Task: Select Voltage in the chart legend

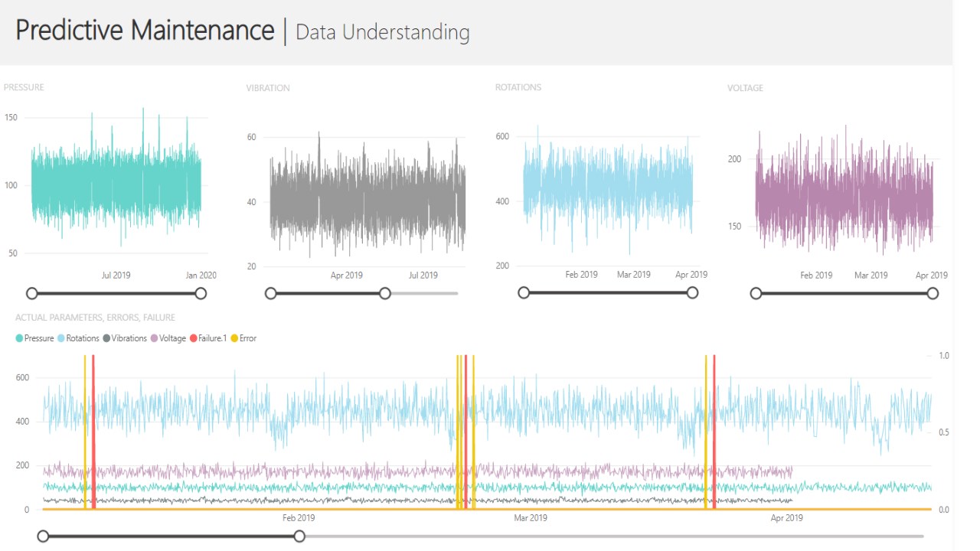Action: pos(168,338)
